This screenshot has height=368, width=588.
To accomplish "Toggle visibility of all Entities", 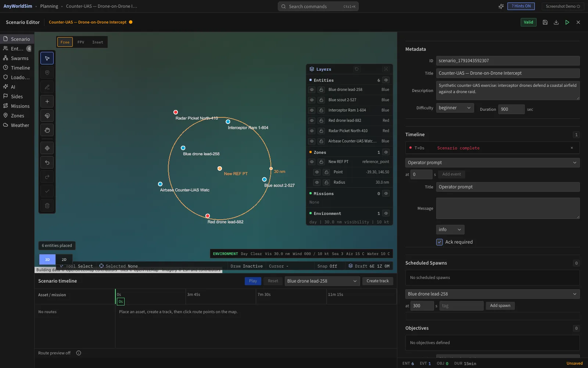I will click(x=386, y=80).
